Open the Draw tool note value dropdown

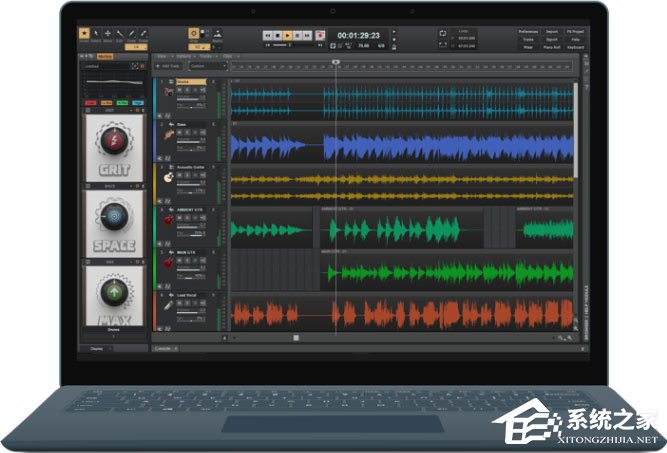click(x=136, y=47)
